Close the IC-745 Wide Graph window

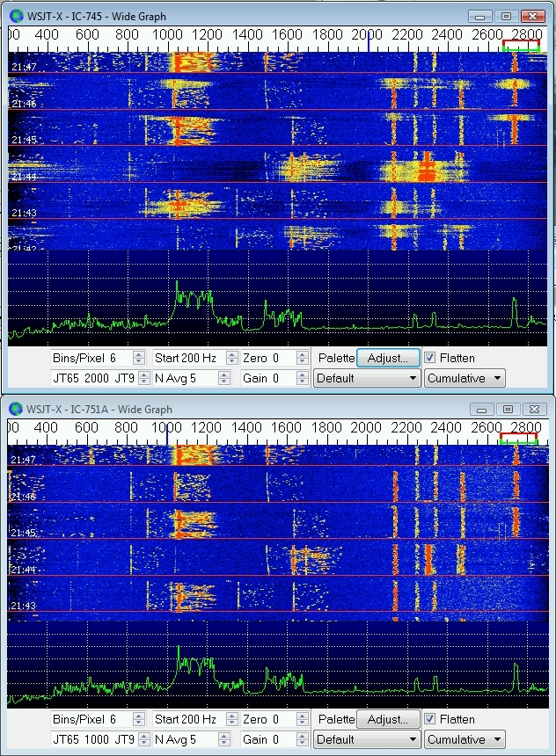click(x=533, y=16)
